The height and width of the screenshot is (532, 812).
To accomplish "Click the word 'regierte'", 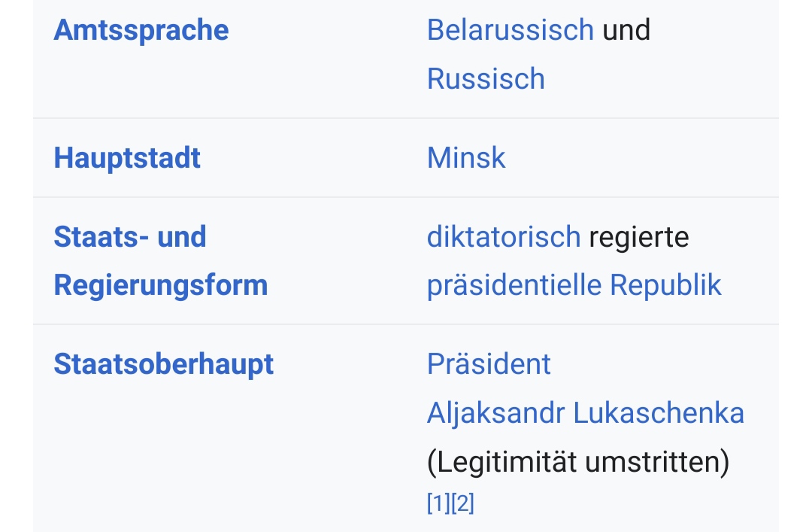I will tap(639, 238).
